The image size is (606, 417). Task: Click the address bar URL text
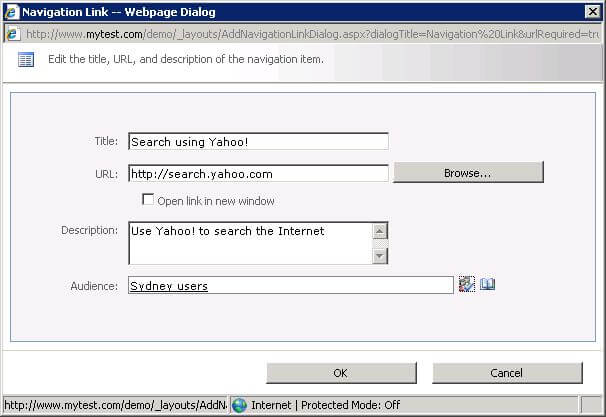coord(312,34)
